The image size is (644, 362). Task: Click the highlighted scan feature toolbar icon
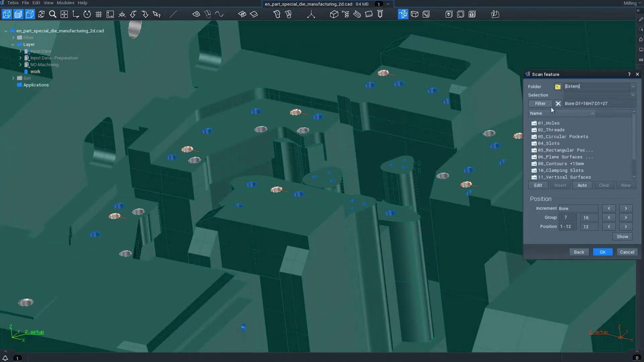pos(403,14)
